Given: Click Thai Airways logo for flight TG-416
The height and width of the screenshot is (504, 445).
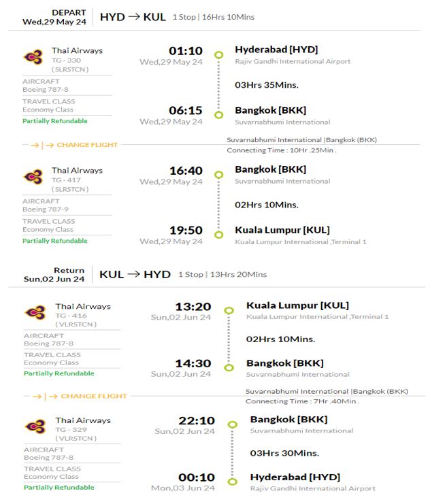Looking at the screenshot, I should (x=35, y=312).
